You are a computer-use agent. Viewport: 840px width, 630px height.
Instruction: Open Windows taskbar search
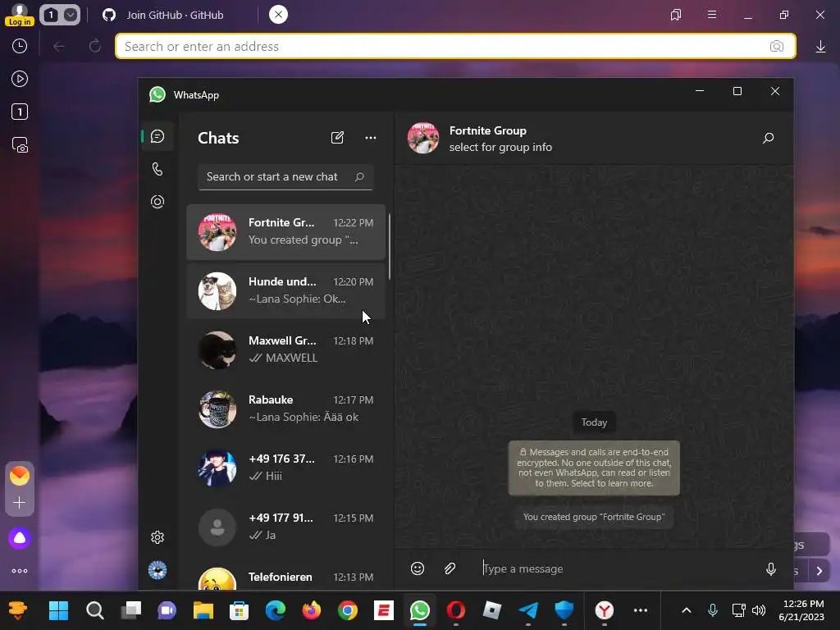pos(95,610)
